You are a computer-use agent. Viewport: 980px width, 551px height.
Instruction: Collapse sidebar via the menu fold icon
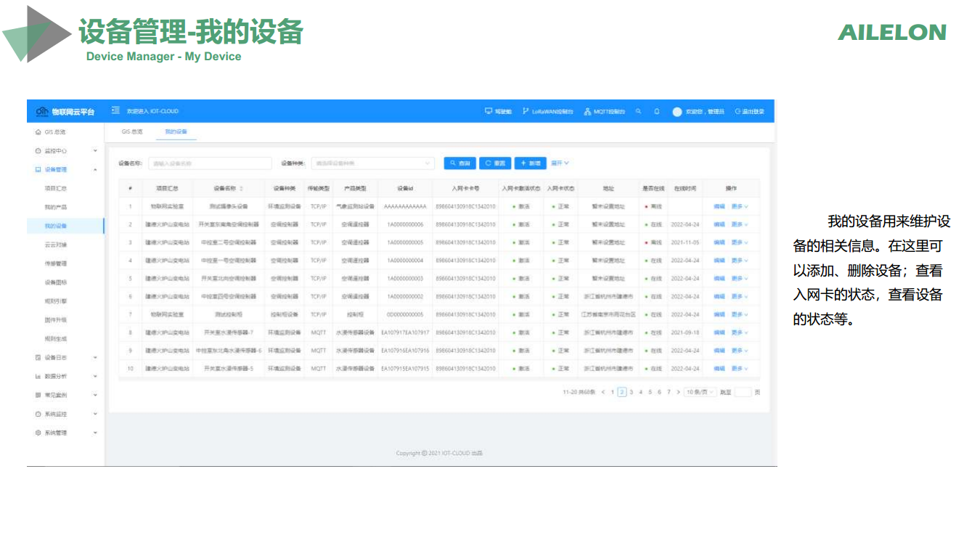point(115,111)
